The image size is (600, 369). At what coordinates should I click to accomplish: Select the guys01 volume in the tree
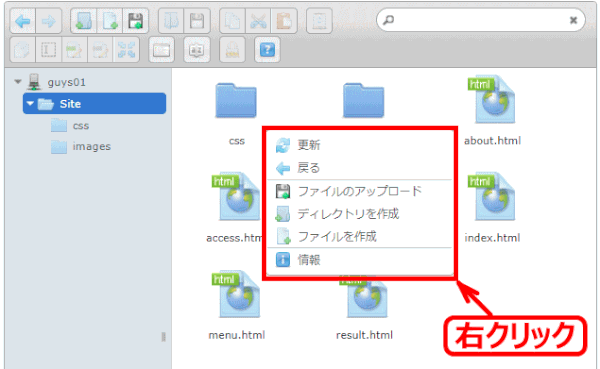point(67,82)
